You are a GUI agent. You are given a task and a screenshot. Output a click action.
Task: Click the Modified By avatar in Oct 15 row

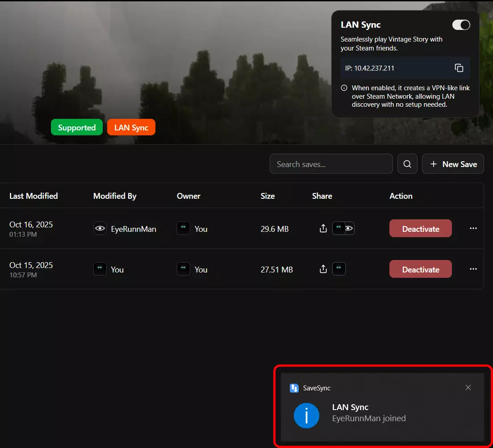[x=100, y=269]
